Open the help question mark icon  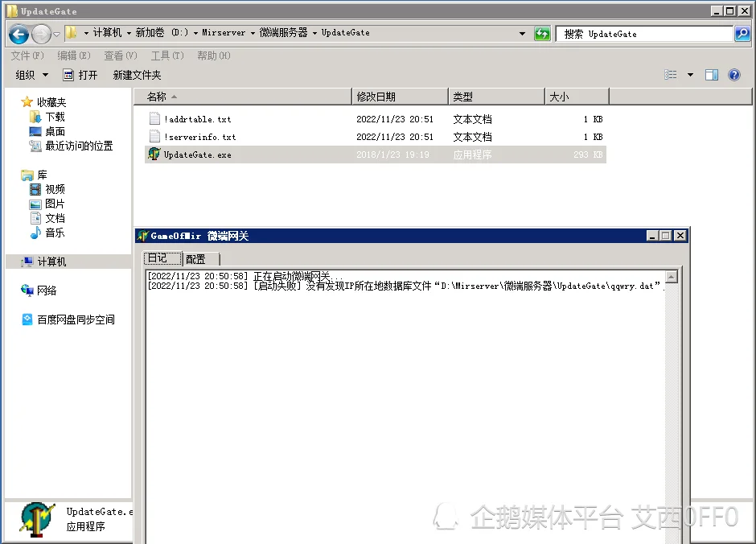pyautogui.click(x=733, y=75)
